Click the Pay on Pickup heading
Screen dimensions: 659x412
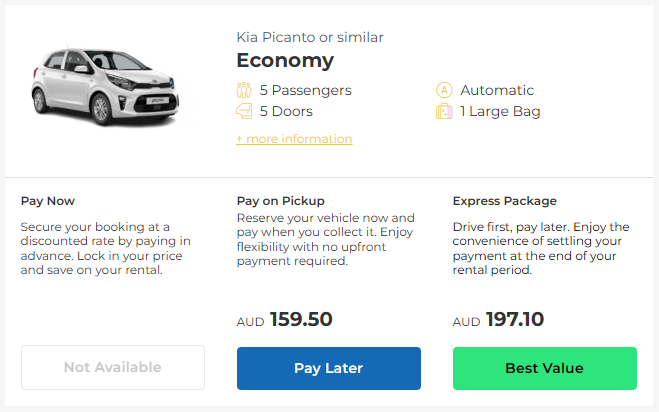coord(280,201)
